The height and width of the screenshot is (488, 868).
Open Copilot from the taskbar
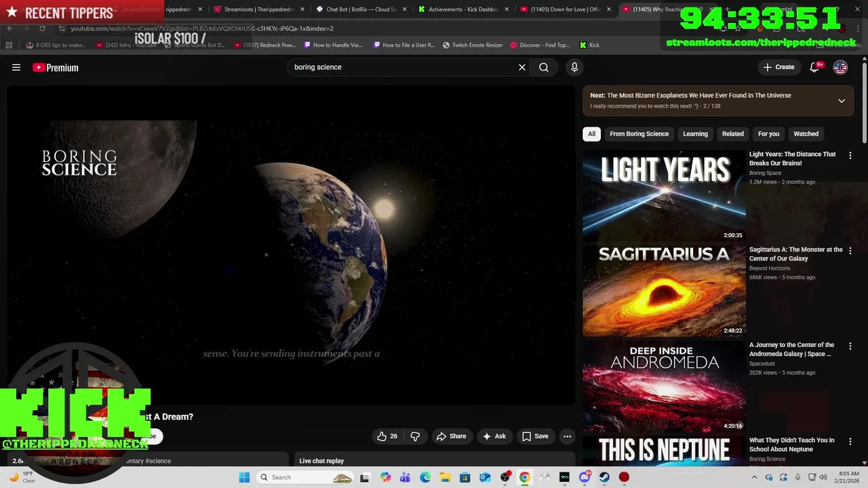click(385, 477)
